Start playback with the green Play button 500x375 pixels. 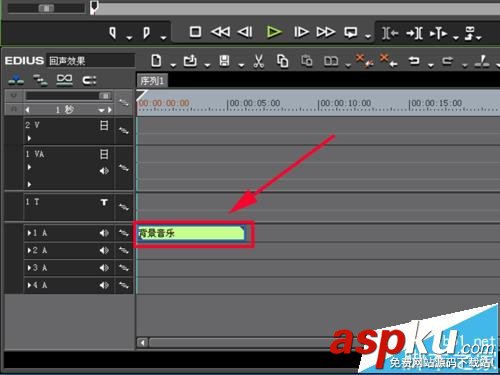click(274, 32)
